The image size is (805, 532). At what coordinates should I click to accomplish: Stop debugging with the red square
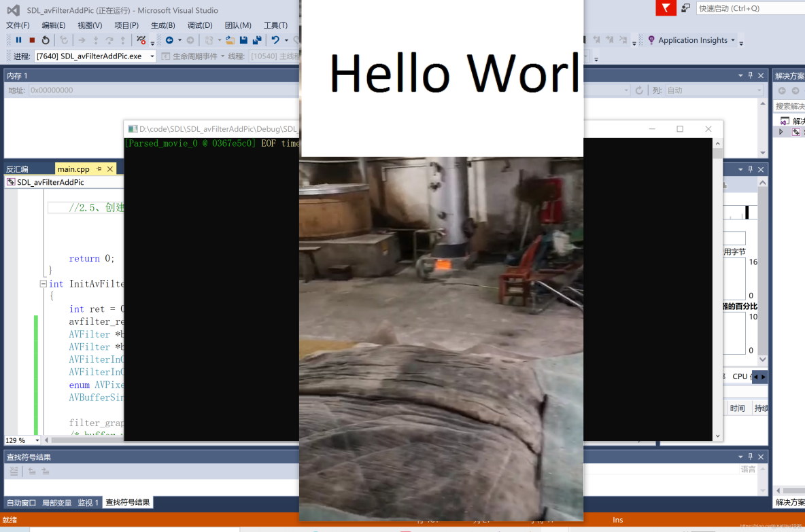(x=32, y=40)
